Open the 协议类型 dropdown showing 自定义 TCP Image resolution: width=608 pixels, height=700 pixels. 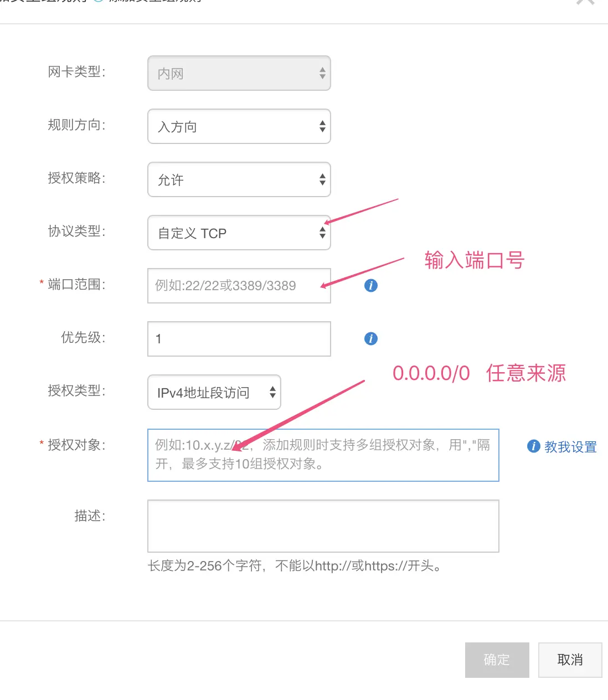(x=239, y=233)
